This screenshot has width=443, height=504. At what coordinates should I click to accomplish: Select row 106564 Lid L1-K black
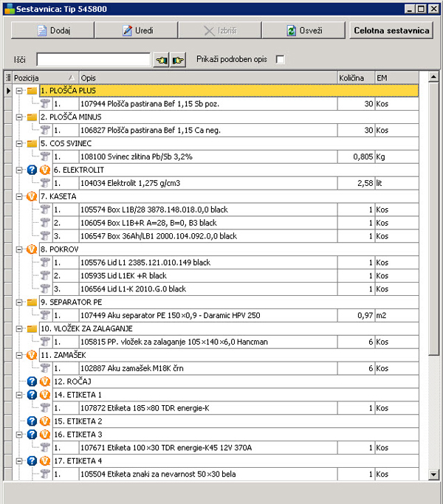pyautogui.click(x=236, y=289)
